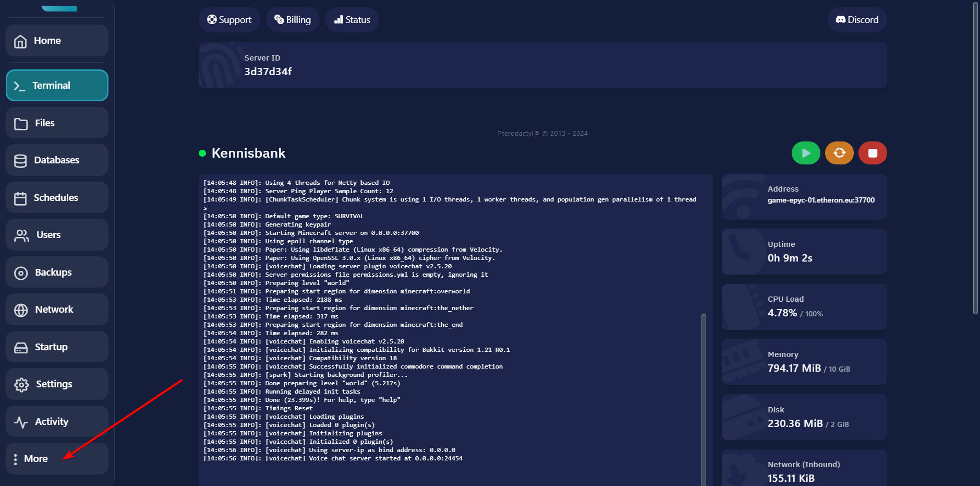View the Activity log
The image size is (980, 486).
(57, 422)
